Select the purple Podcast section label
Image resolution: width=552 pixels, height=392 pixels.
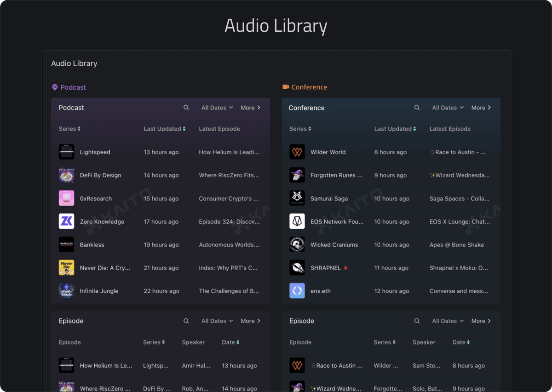tap(73, 87)
